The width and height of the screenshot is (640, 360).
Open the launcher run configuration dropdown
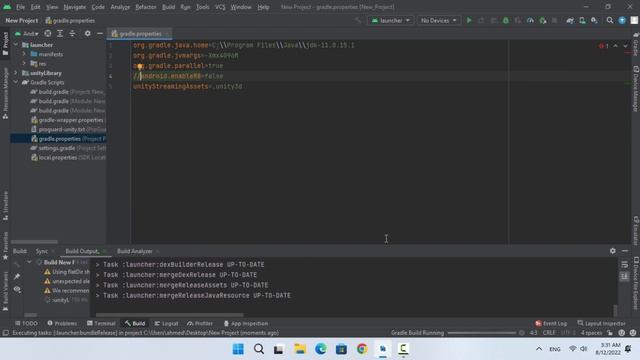[391, 20]
